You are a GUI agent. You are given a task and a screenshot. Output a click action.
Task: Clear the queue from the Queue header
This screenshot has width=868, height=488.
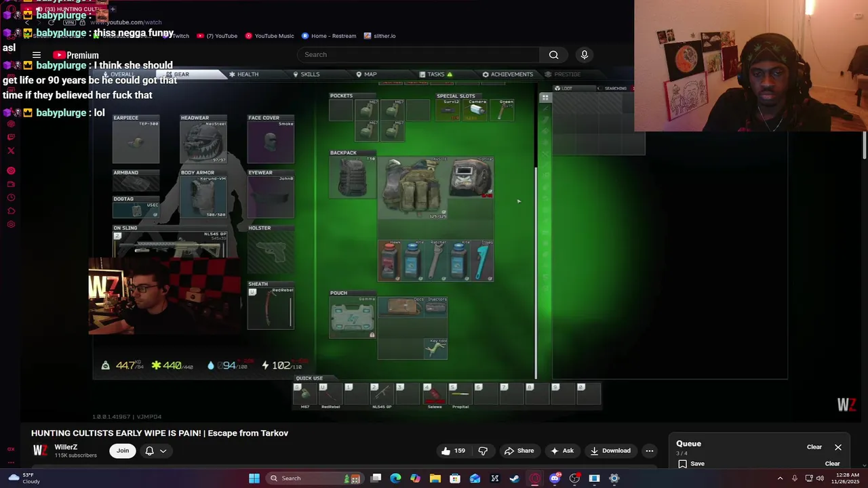pos(814,447)
